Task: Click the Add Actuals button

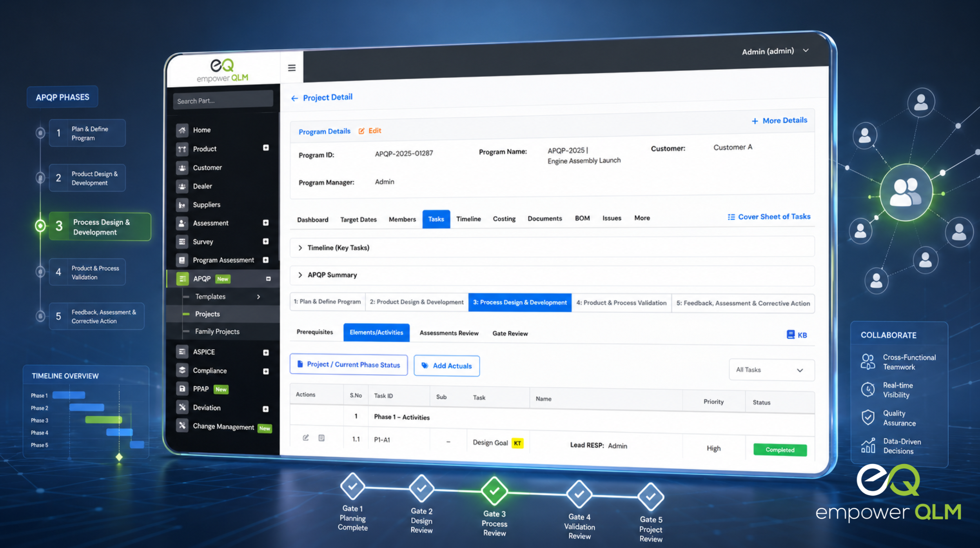Action: tap(446, 366)
